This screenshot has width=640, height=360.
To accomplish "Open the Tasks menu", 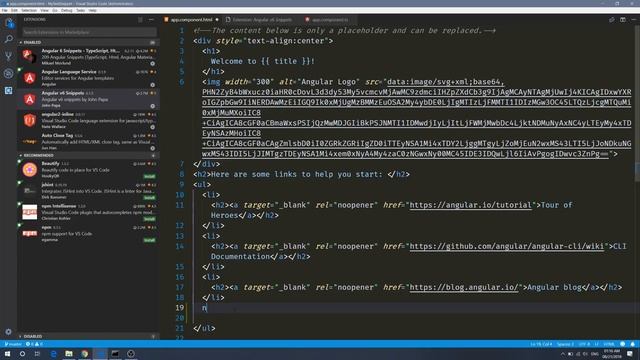I will point(80,10).
